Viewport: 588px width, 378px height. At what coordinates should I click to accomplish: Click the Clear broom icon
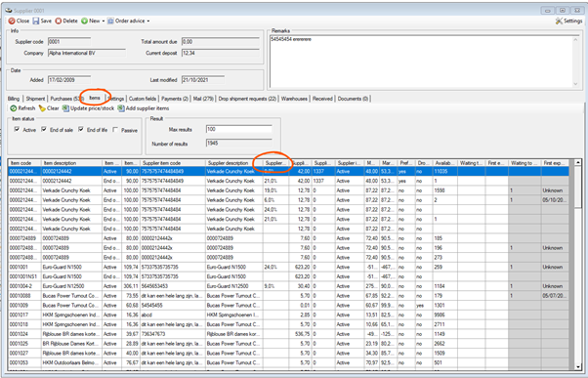pyautogui.click(x=42, y=108)
